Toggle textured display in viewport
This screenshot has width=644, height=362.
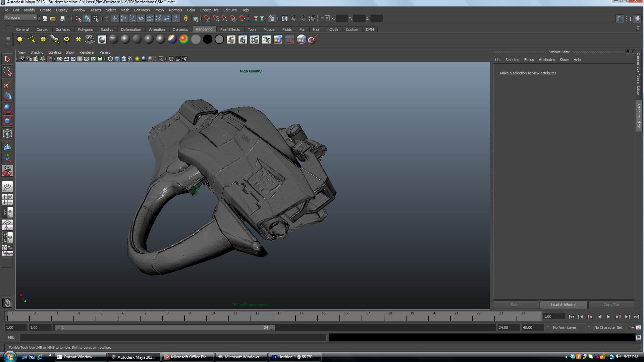130,59
